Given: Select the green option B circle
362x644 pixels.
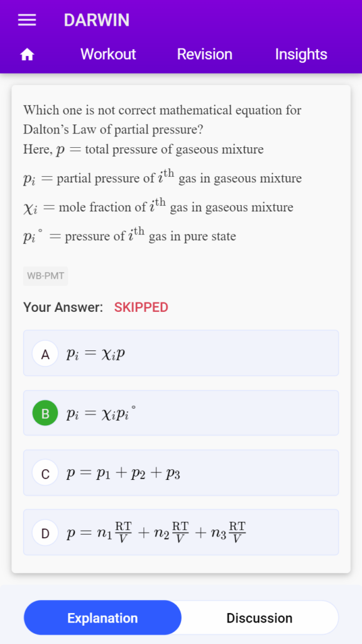Looking at the screenshot, I should 45,413.
